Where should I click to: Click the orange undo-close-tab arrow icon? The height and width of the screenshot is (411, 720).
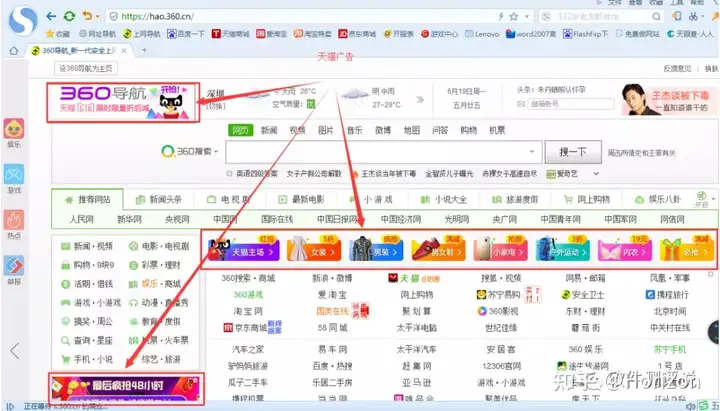87,16
